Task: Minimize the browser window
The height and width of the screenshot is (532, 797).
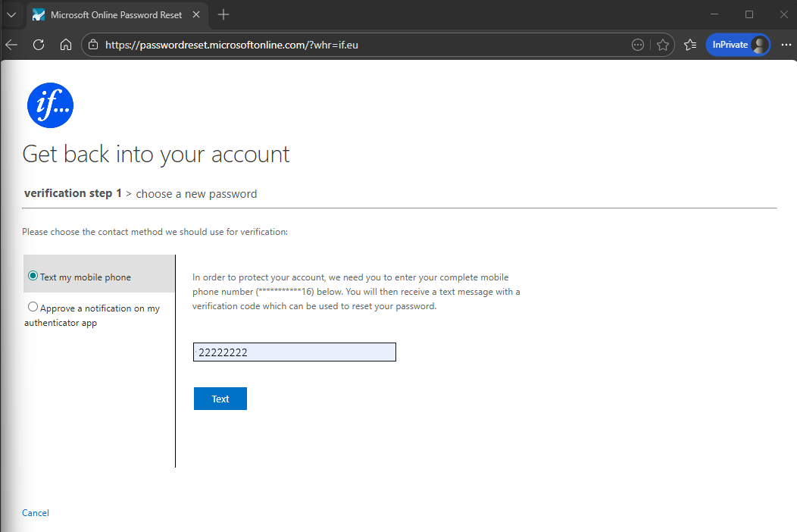Action: pos(714,14)
